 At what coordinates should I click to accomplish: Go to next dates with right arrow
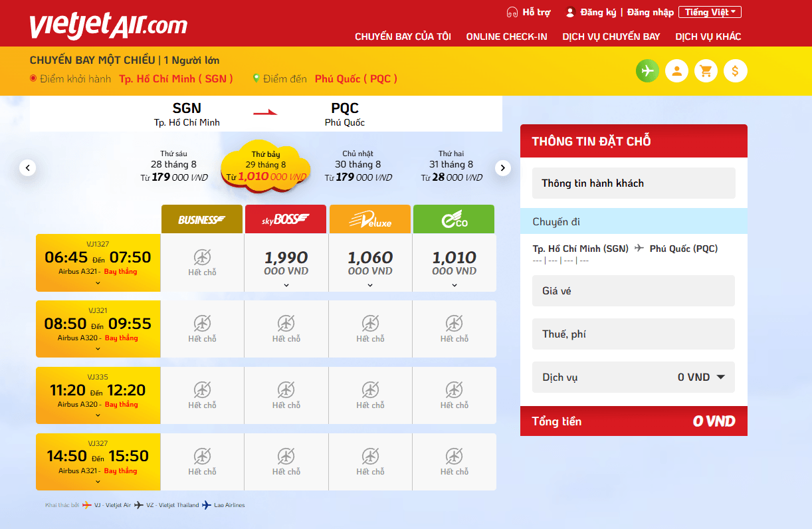(503, 167)
